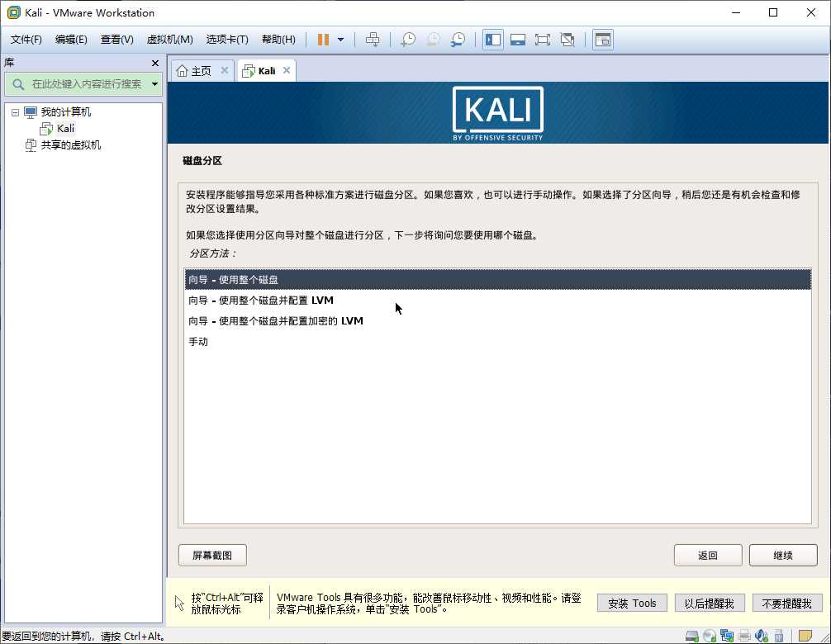Image resolution: width=831 pixels, height=644 pixels.
Task: Click the sound card status bar icon
Action: [762, 636]
